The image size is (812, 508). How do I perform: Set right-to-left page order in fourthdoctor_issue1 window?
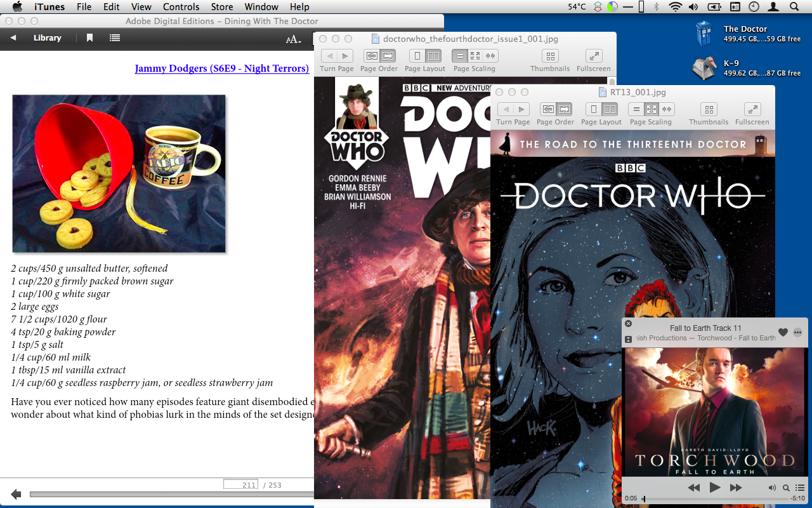pyautogui.click(x=371, y=56)
